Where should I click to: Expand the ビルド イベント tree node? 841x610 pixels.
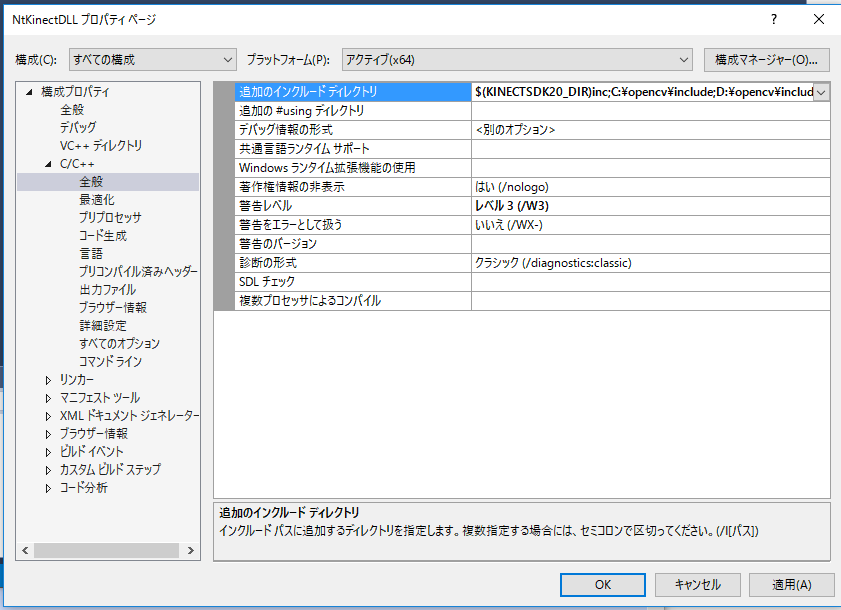tap(48, 452)
